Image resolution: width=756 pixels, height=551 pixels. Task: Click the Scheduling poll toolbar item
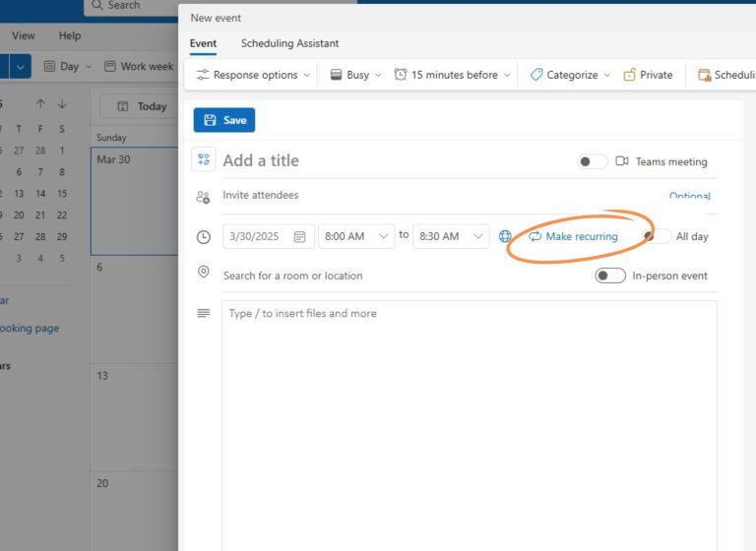pos(726,75)
